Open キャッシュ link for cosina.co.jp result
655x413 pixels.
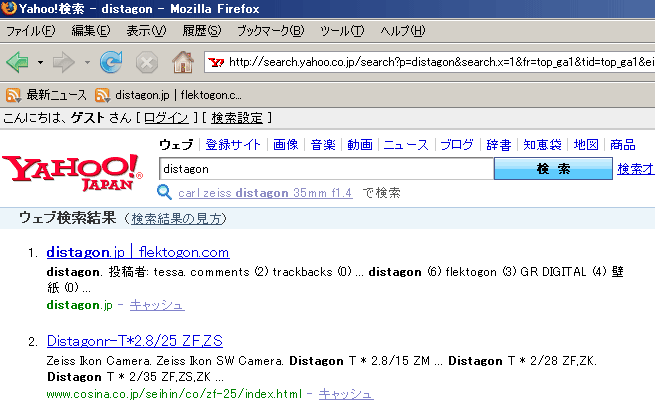pyautogui.click(x=346, y=394)
